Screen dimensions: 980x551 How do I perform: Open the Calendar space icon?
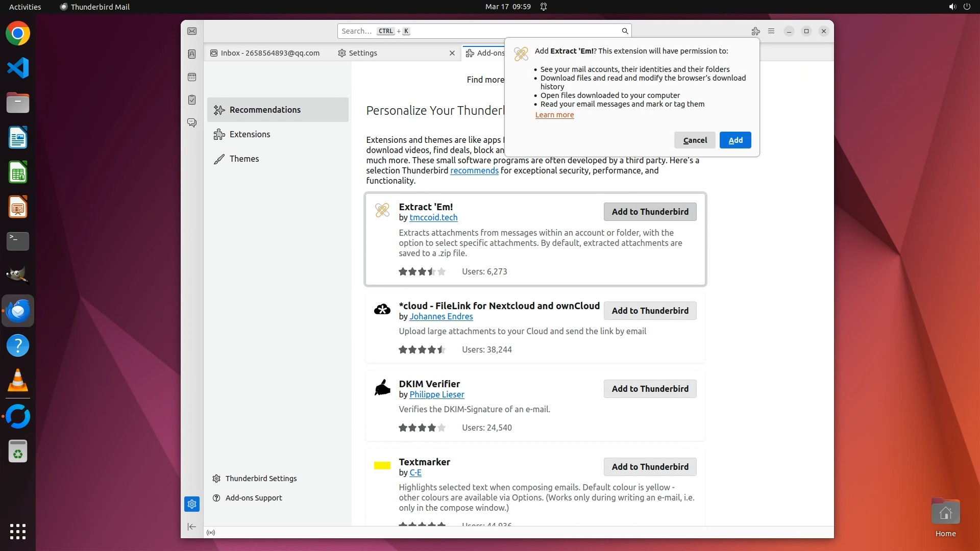pos(192,77)
